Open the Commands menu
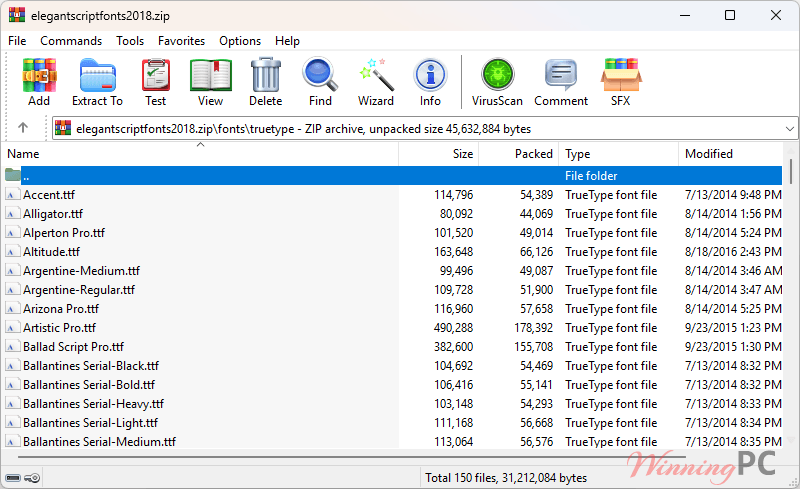800x489 pixels. point(71,41)
